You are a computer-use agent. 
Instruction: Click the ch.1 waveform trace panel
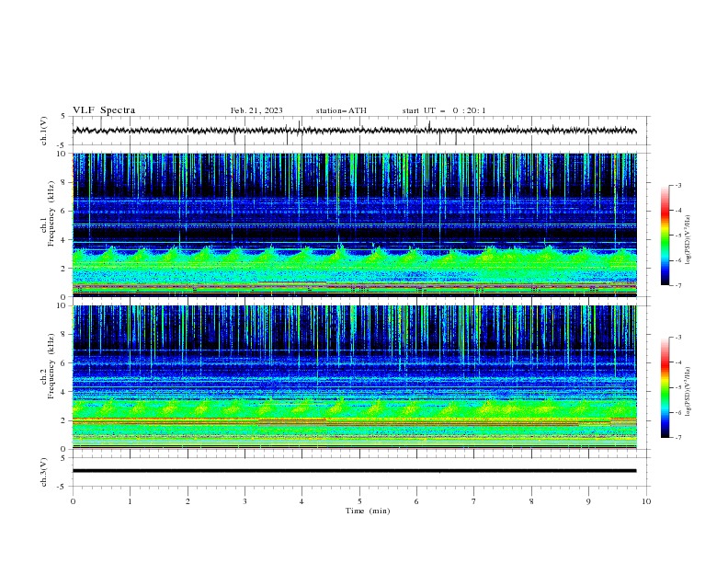point(360,131)
